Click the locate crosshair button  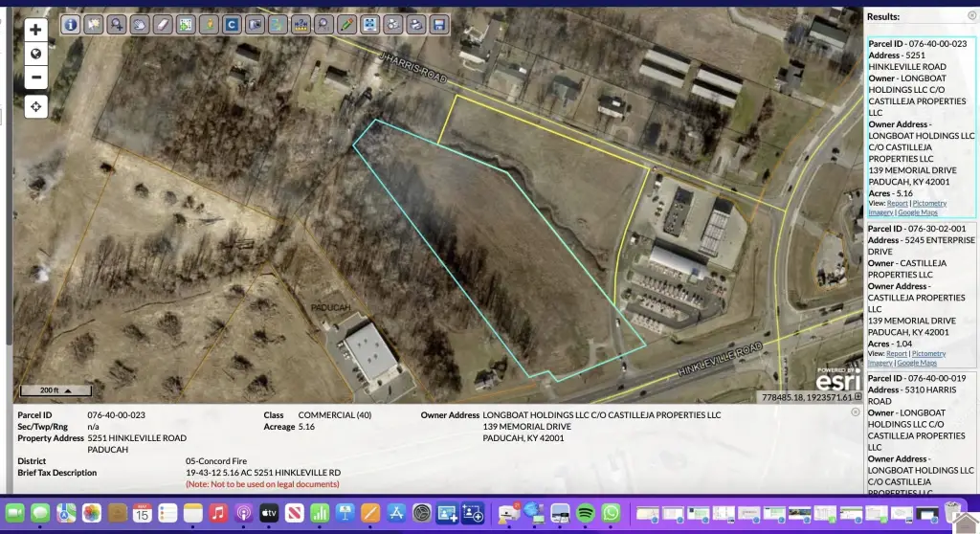(x=35, y=106)
